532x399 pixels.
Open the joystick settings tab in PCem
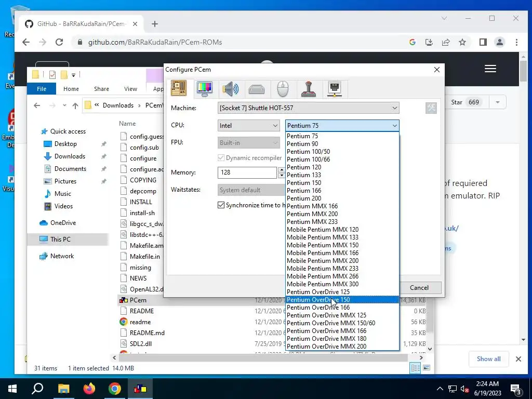tap(309, 89)
